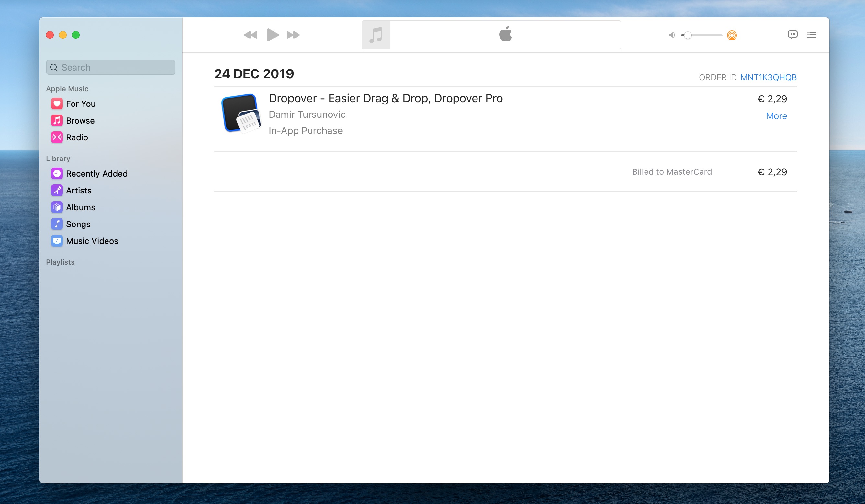Skip forward with fast-forward button
Viewport: 865px width, 504px height.
[x=293, y=35]
